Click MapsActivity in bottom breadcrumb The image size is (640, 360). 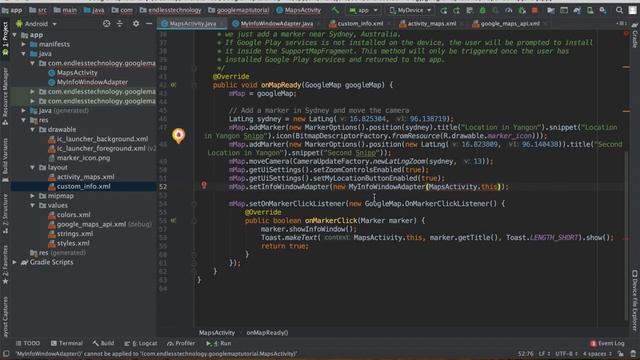click(x=217, y=333)
